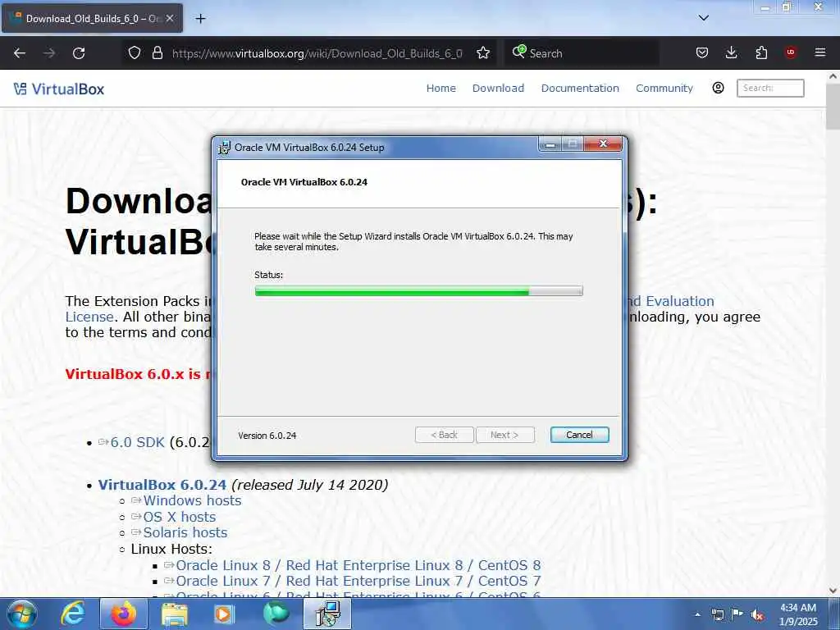Open Windows Explorer folder in taskbar

click(175, 614)
